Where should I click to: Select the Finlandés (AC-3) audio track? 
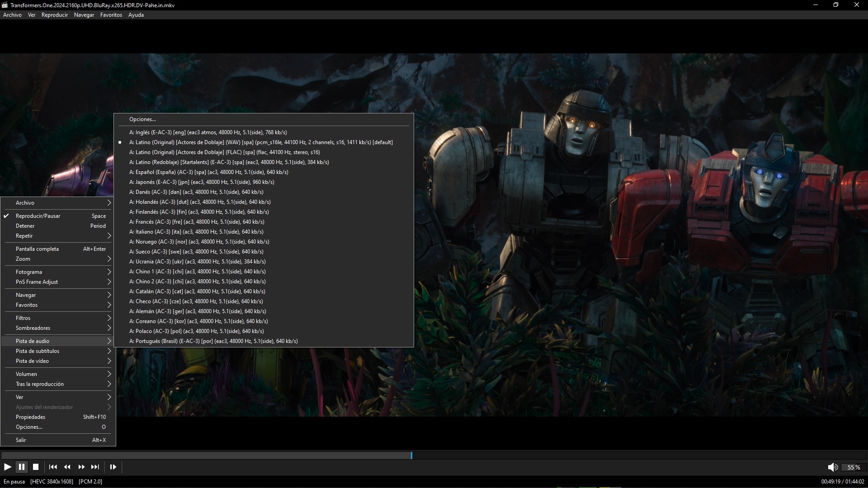click(264, 212)
